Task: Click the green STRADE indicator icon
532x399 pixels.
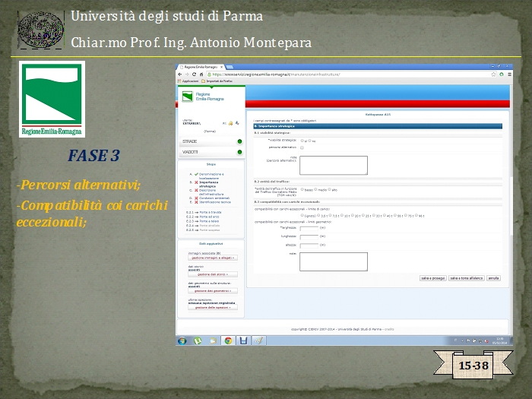Action: pyautogui.click(x=239, y=141)
